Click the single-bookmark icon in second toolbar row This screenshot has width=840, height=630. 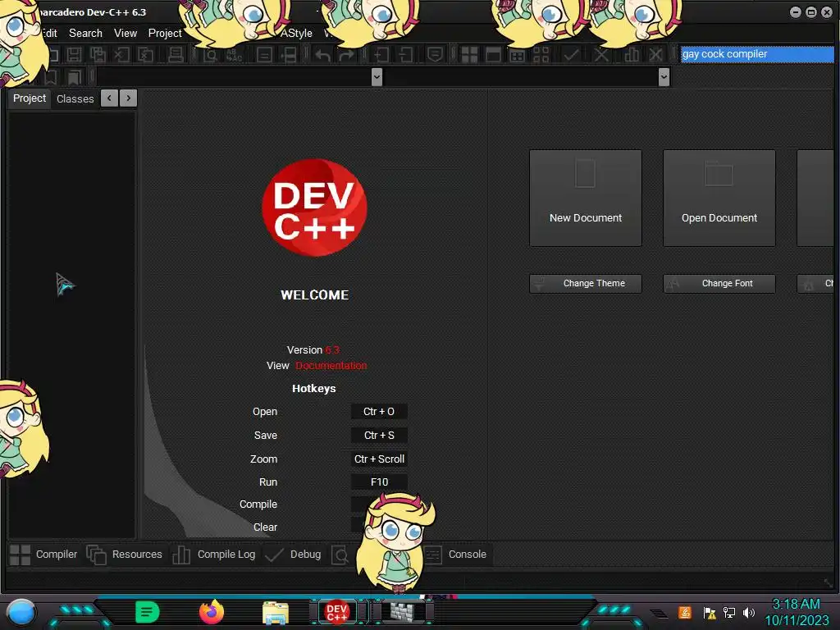(x=50, y=77)
